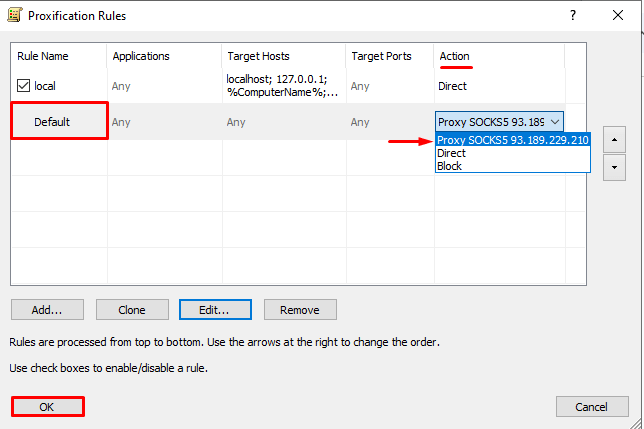Viewport: 644px width, 429px height.
Task: Click the Add... button
Action: (x=47, y=310)
